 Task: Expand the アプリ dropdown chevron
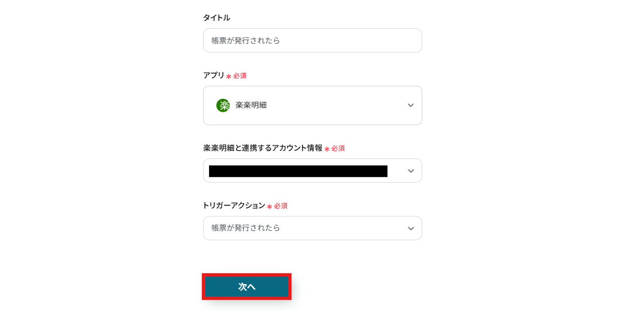(411, 105)
